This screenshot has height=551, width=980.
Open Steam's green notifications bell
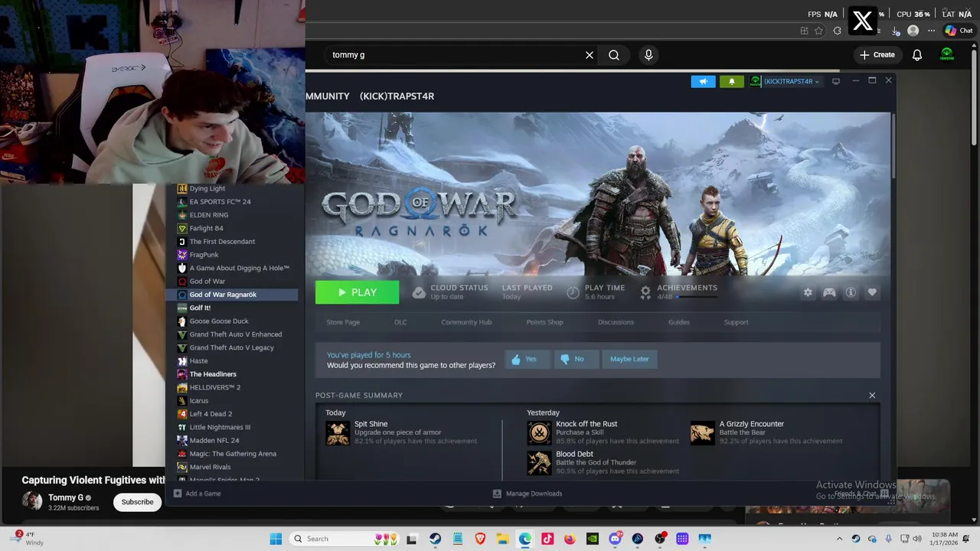[731, 81]
